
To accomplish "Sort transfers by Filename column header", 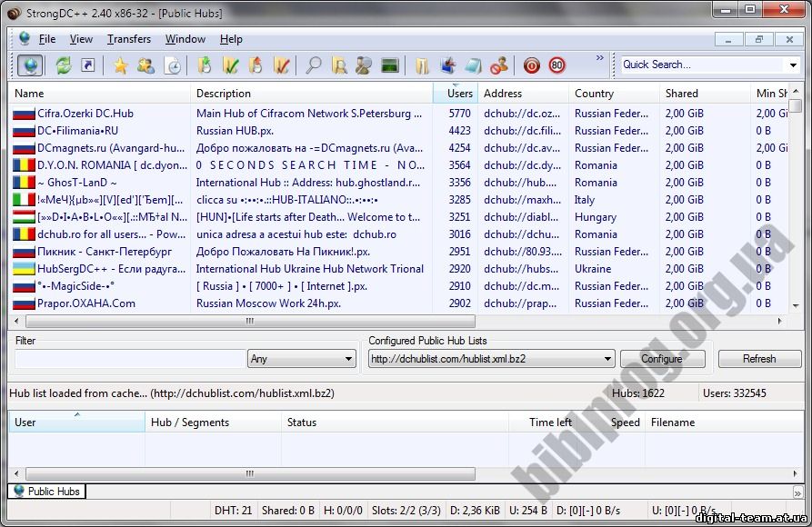I will point(725,422).
